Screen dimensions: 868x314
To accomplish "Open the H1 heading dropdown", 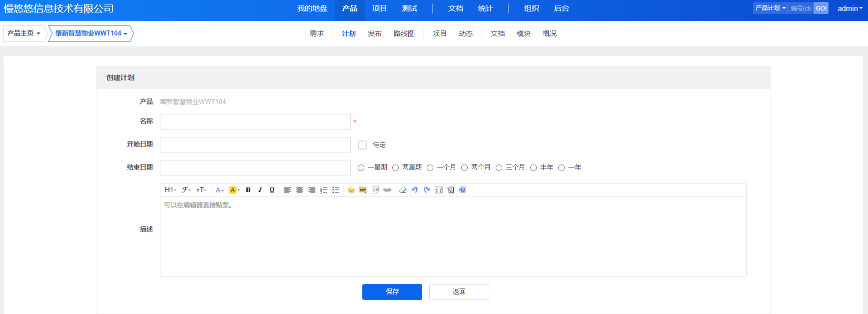I will pyautogui.click(x=170, y=190).
